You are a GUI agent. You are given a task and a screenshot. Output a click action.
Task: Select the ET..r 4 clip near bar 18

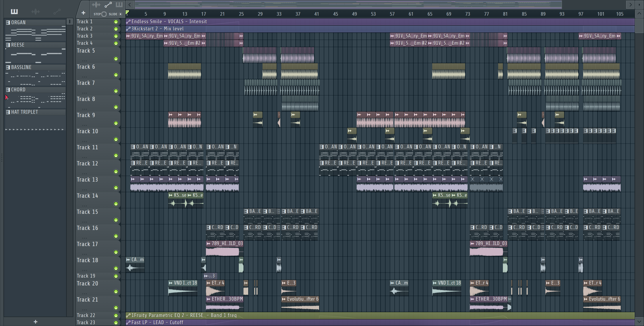(x=215, y=288)
